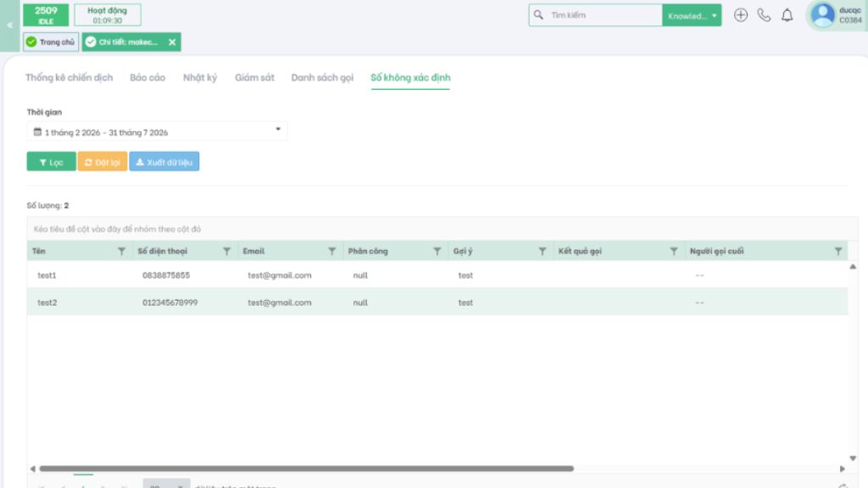Click the user avatar ducqc
Viewport: 868px width, 488px height.
pyautogui.click(x=822, y=15)
